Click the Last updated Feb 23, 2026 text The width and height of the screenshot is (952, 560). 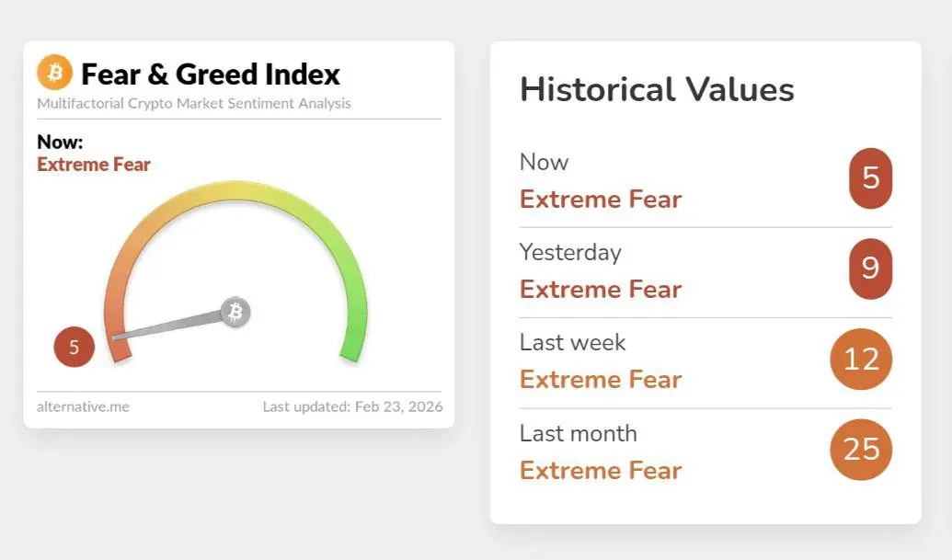353,406
